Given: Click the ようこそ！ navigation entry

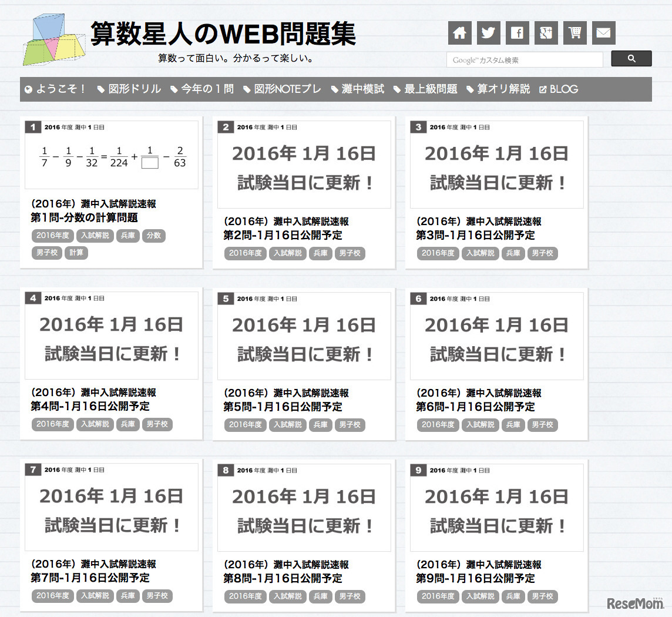Looking at the screenshot, I should 56,89.
